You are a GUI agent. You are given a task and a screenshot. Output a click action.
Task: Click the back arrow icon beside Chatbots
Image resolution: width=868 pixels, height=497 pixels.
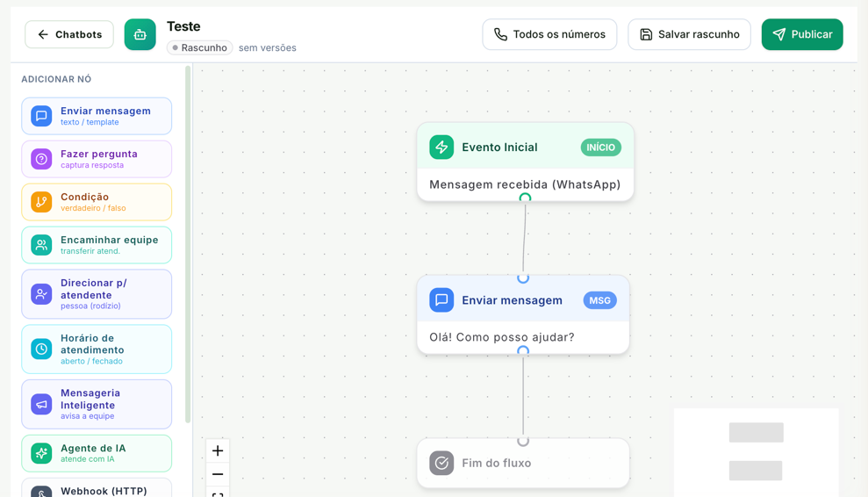click(43, 34)
